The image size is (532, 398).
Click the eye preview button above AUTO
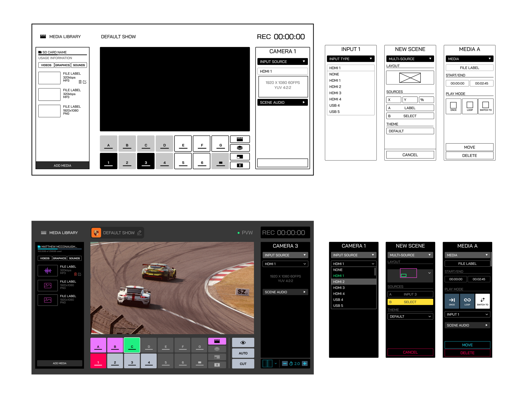[x=243, y=342]
